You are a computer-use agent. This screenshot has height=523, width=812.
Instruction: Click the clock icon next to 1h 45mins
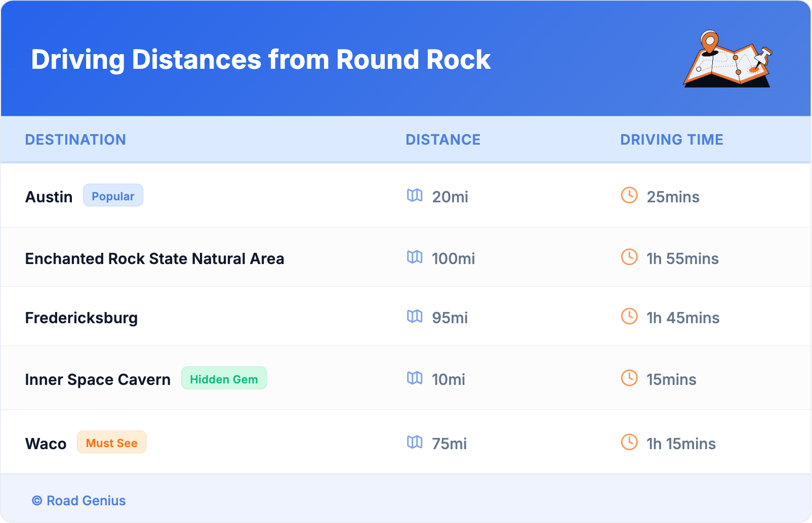pos(629,316)
